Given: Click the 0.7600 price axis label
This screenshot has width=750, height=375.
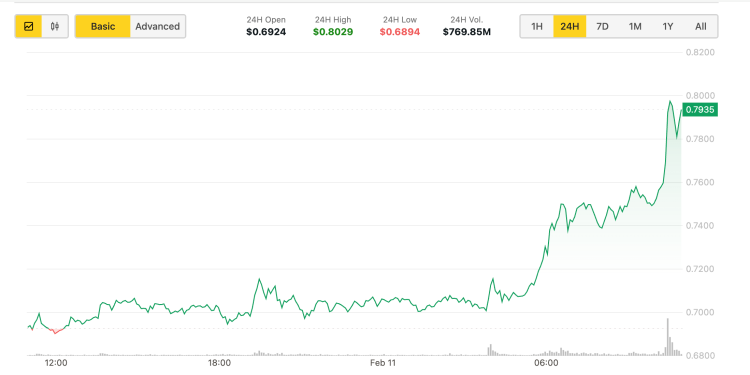Looking at the screenshot, I should [700, 182].
